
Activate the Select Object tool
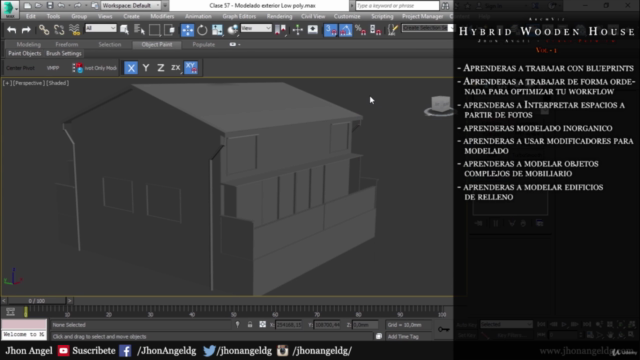124,30
